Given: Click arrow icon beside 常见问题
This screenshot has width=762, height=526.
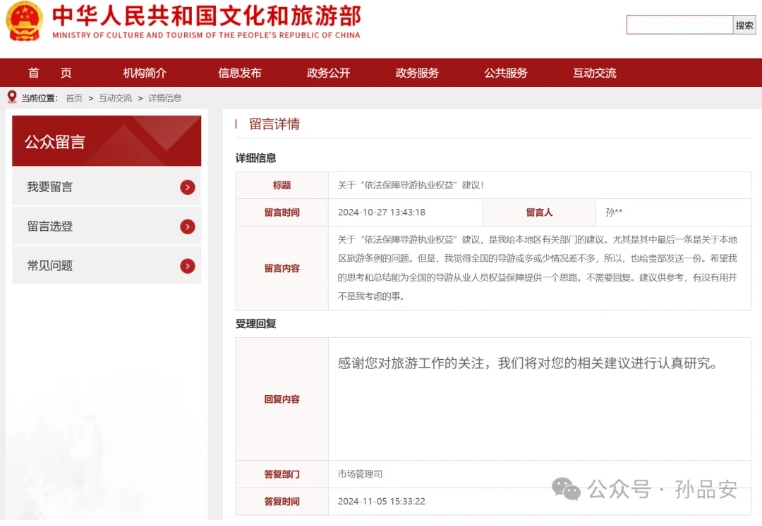Looking at the screenshot, I should pyautogui.click(x=187, y=266).
